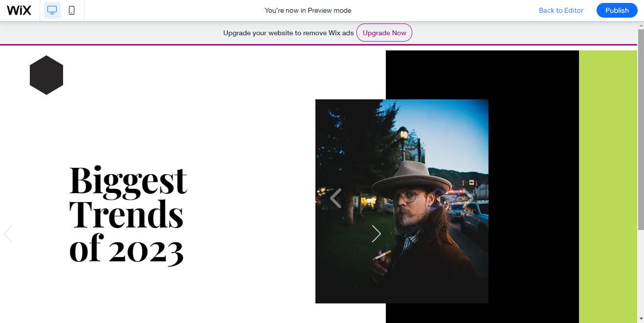This screenshot has width=644, height=323.
Task: Click the black background panel
Action: pyautogui.click(x=533, y=186)
